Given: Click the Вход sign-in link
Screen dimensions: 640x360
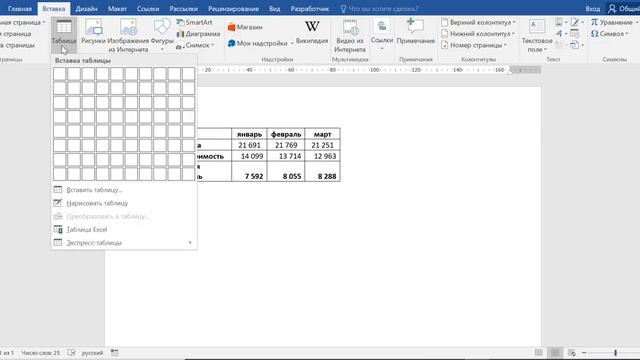Looking at the screenshot, I should tap(593, 9).
